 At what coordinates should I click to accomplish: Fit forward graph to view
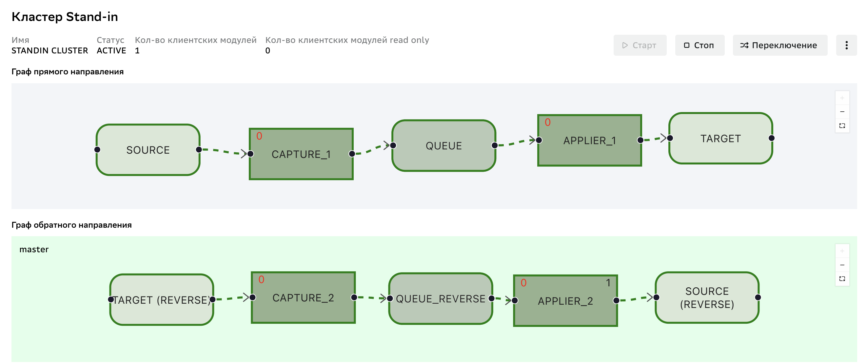click(842, 125)
